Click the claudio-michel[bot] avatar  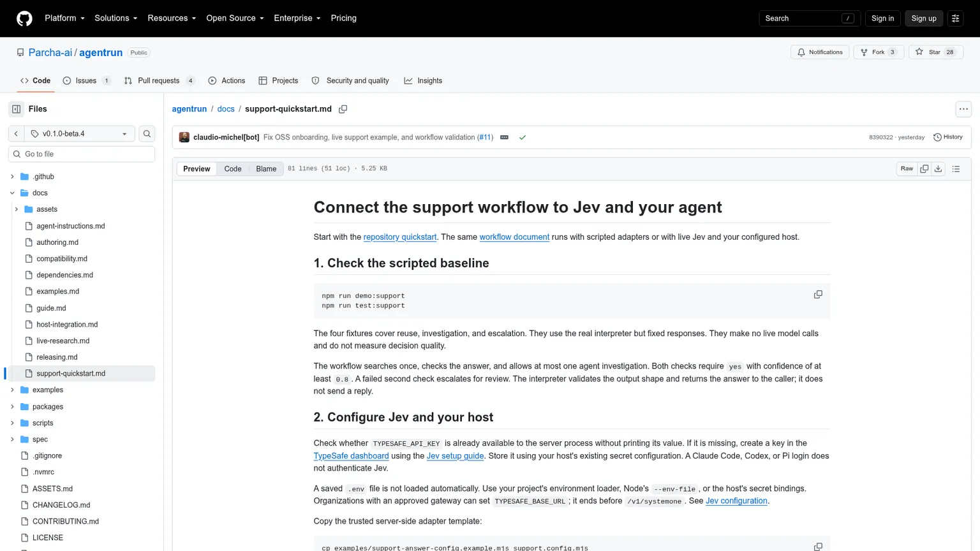tap(184, 137)
